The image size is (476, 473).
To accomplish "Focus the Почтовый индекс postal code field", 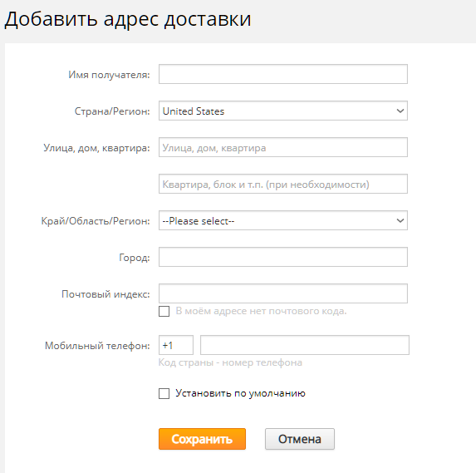I will tap(283, 293).
